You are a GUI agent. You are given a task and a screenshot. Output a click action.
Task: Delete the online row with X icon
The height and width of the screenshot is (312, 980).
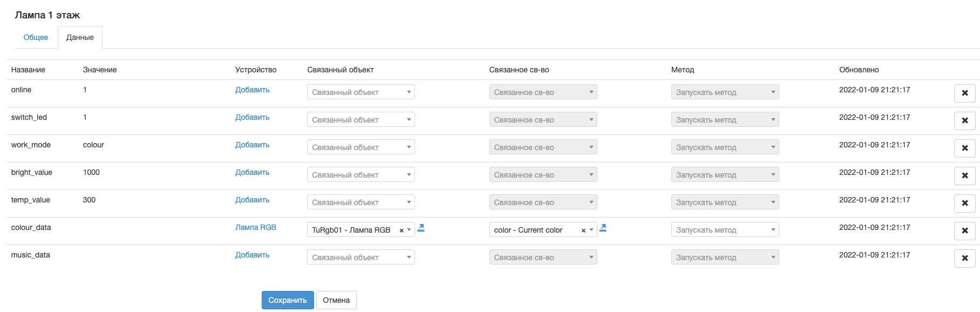[964, 93]
